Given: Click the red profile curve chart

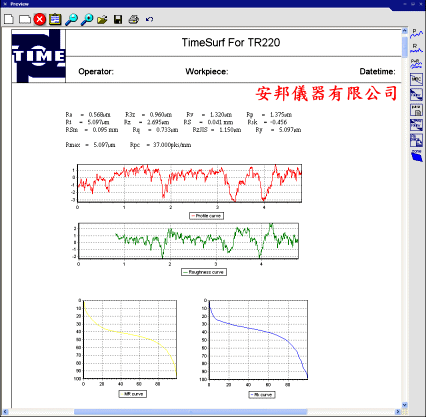Looking at the screenshot, I should [189, 183].
